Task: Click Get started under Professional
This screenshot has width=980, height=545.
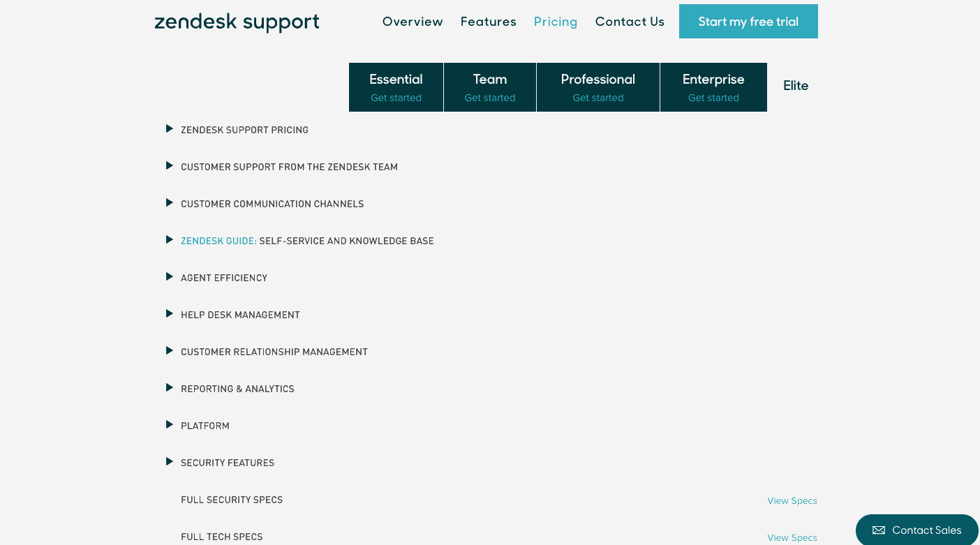Action: click(x=598, y=98)
